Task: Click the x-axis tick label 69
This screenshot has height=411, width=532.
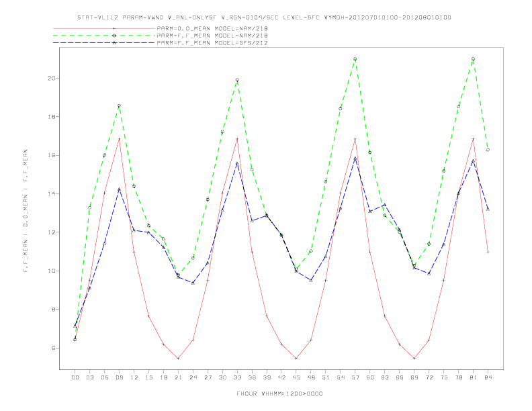Action: [414, 377]
